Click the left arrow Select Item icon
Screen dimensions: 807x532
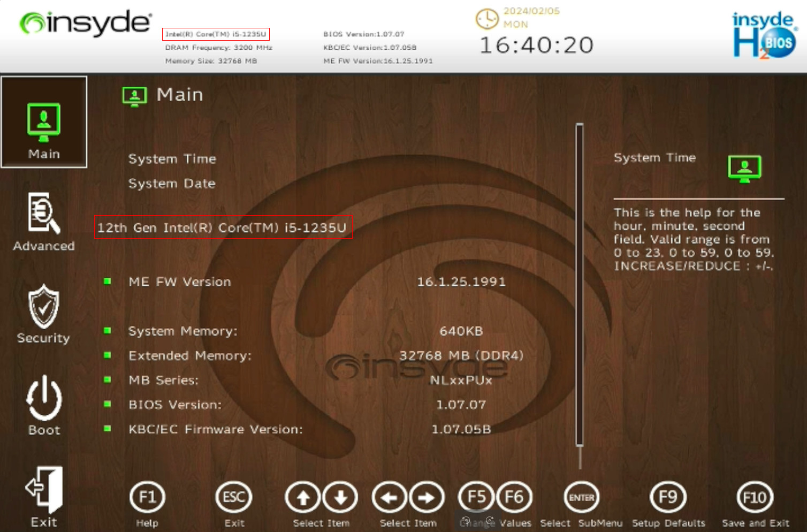point(390,498)
